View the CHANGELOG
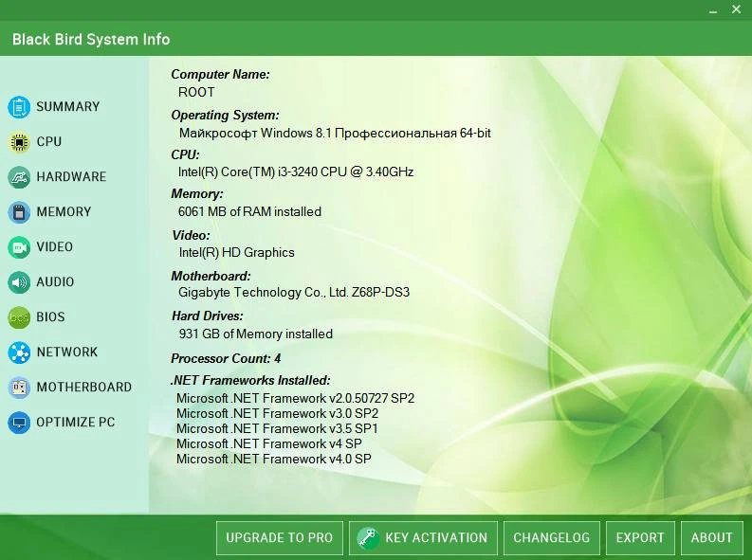 click(x=552, y=538)
